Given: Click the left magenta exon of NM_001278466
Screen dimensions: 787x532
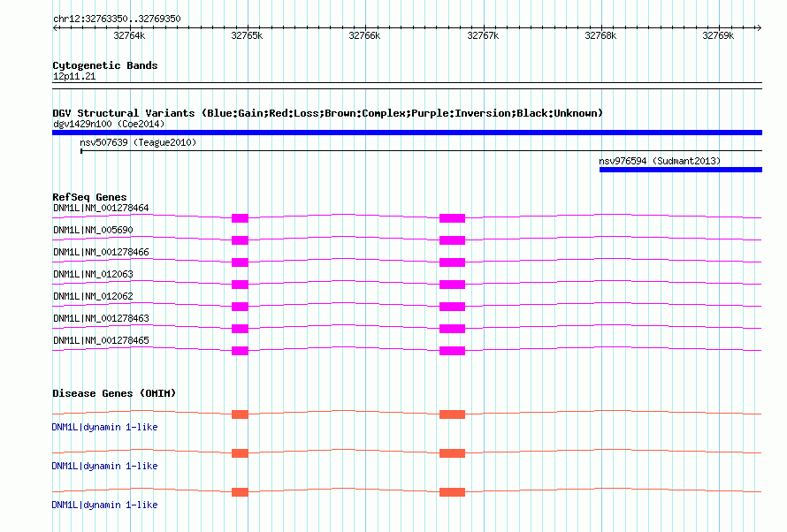Looking at the screenshot, I should [240, 262].
